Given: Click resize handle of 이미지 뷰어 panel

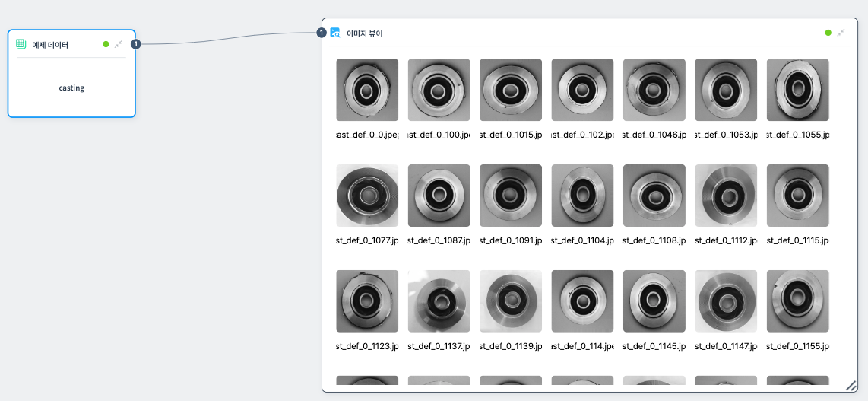Looking at the screenshot, I should (851, 385).
